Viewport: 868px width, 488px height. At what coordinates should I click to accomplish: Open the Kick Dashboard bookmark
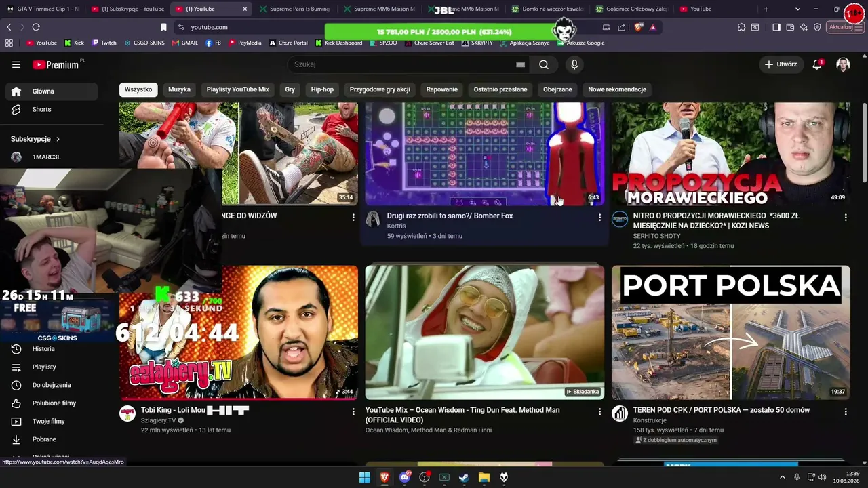coord(338,43)
